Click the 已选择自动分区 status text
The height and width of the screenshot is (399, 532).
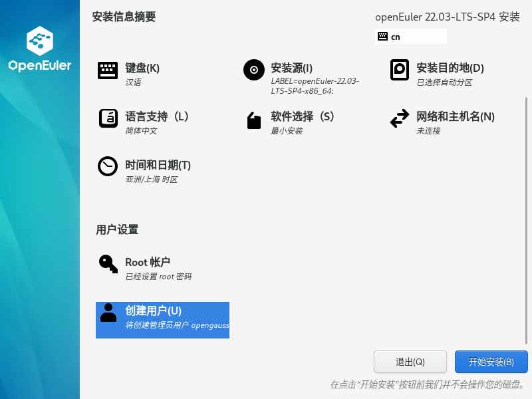[x=444, y=82]
